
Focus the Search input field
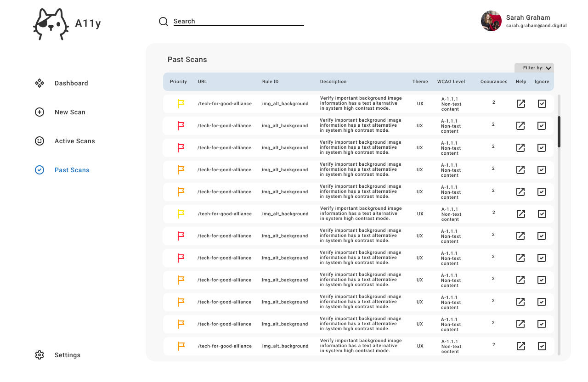click(x=239, y=21)
